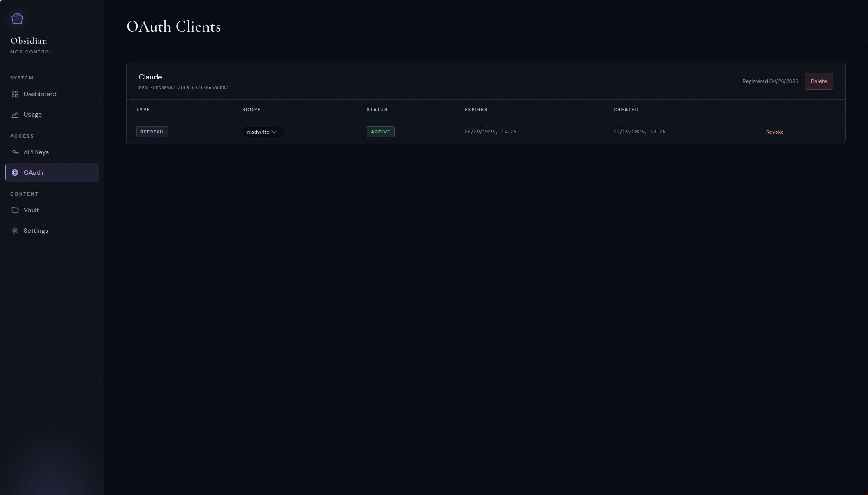Click the CONTENT section label
The image size is (868, 495).
click(24, 194)
